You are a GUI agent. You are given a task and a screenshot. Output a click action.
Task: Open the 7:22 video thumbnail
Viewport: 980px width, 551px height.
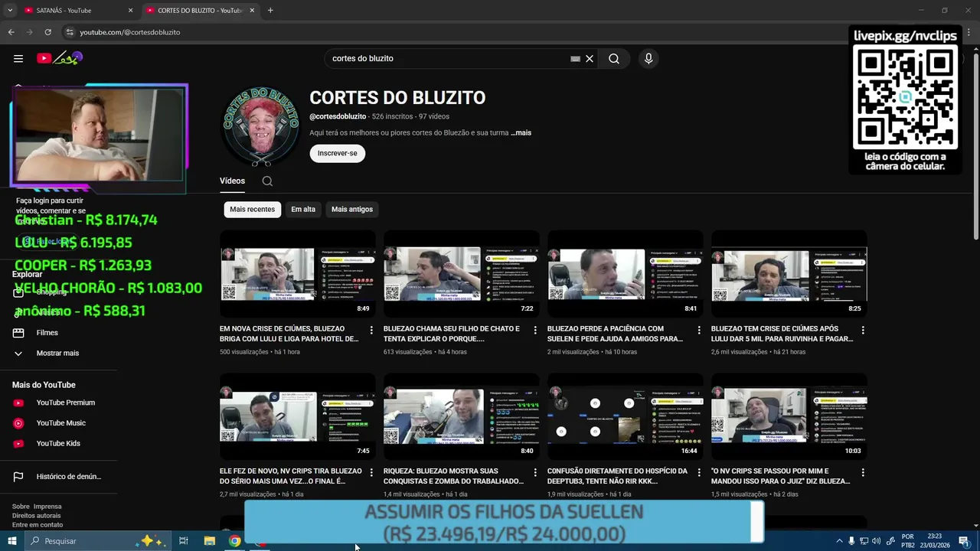point(462,274)
